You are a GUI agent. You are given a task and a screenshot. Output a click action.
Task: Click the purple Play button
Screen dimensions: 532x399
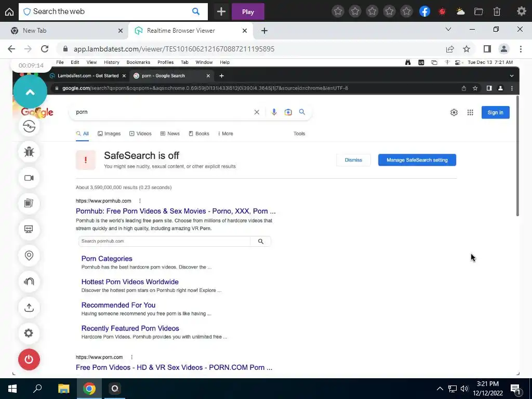248,11
